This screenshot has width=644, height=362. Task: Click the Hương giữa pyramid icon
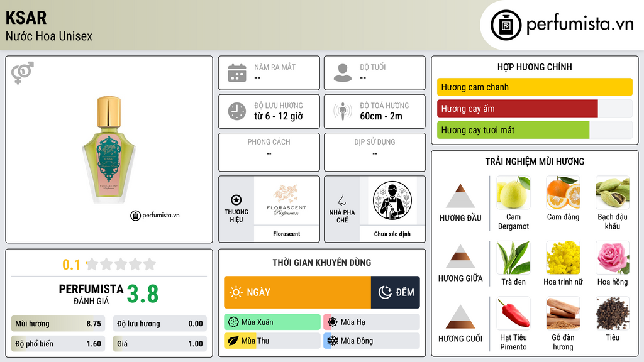tap(460, 256)
